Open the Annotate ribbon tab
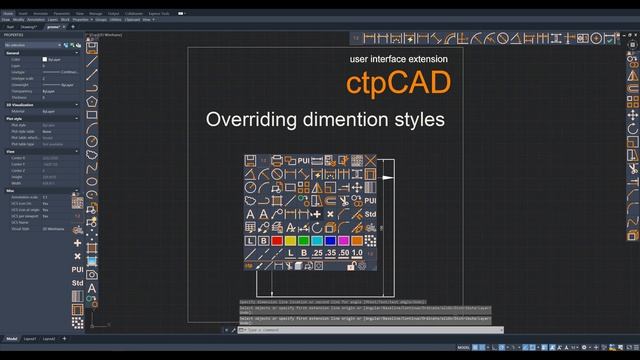The height and width of the screenshot is (360, 640). tap(40, 13)
